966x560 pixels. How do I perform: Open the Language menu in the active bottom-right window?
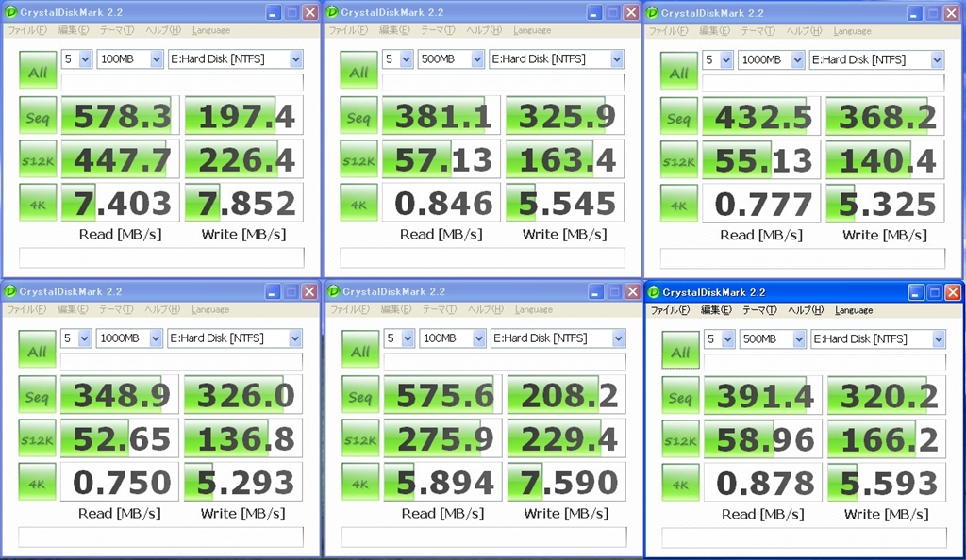click(854, 310)
